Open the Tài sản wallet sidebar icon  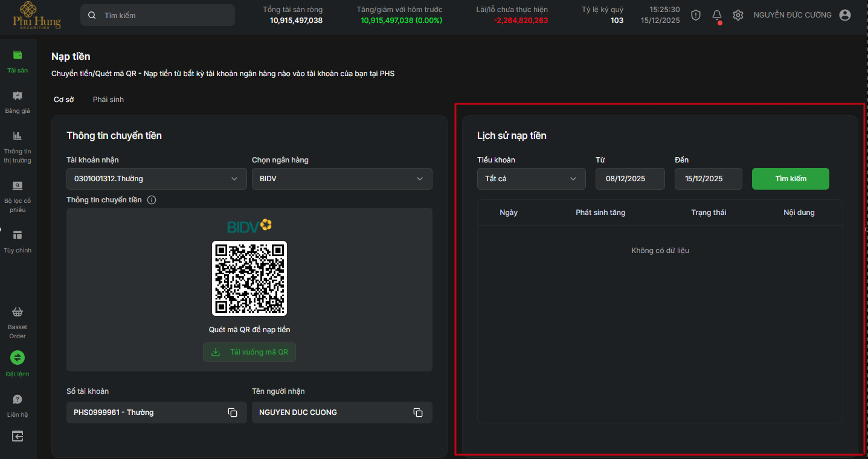pyautogui.click(x=18, y=56)
